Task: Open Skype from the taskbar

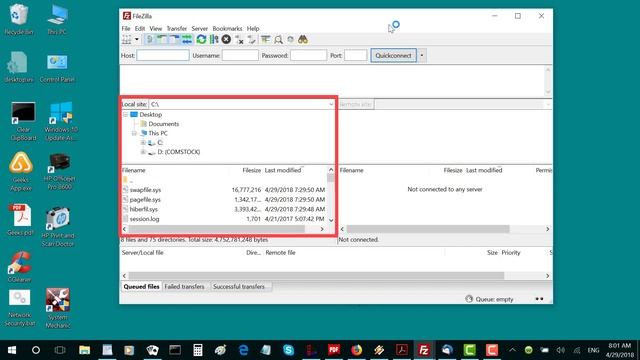Action: click(x=289, y=350)
